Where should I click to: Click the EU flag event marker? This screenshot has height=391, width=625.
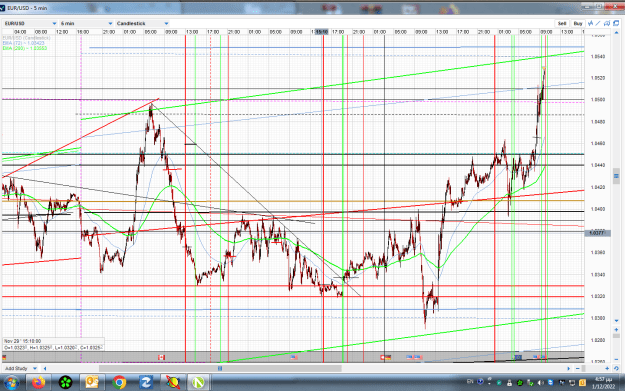click(518, 357)
